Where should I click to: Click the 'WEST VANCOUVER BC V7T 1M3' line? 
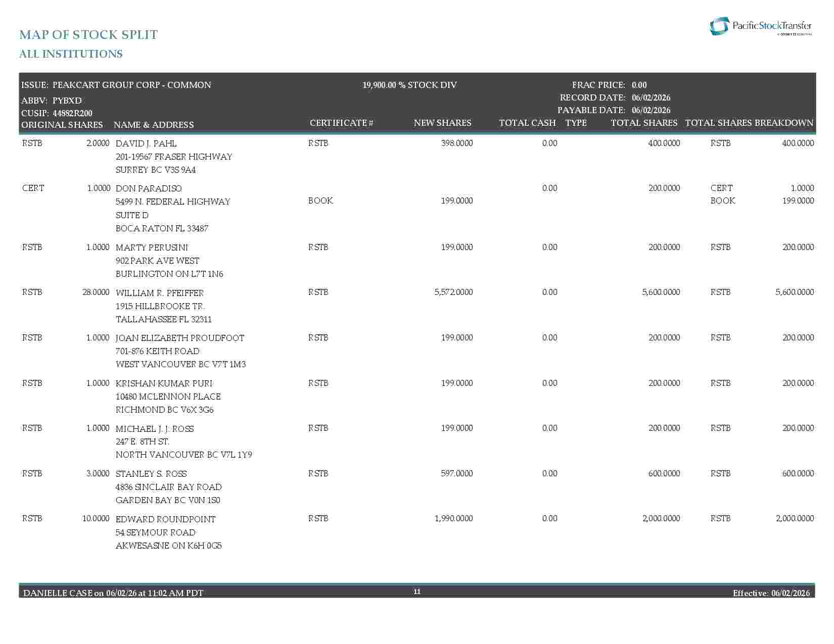pyautogui.click(x=181, y=364)
